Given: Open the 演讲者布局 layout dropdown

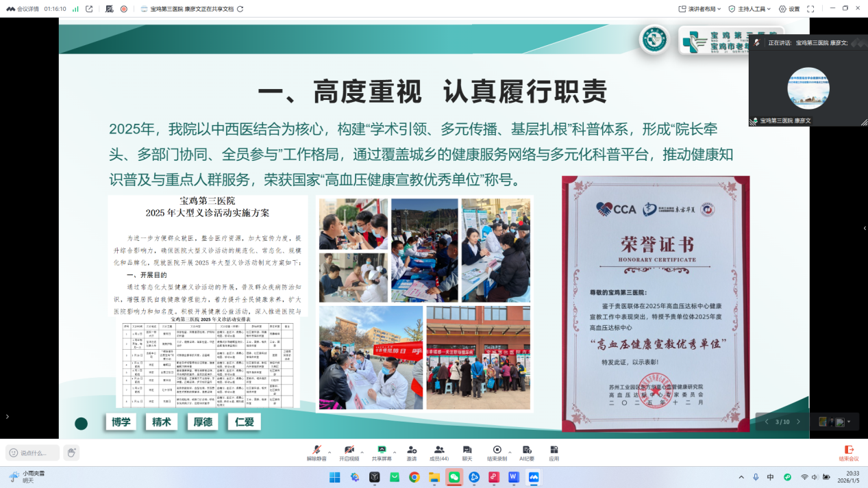Looking at the screenshot, I should [704, 10].
